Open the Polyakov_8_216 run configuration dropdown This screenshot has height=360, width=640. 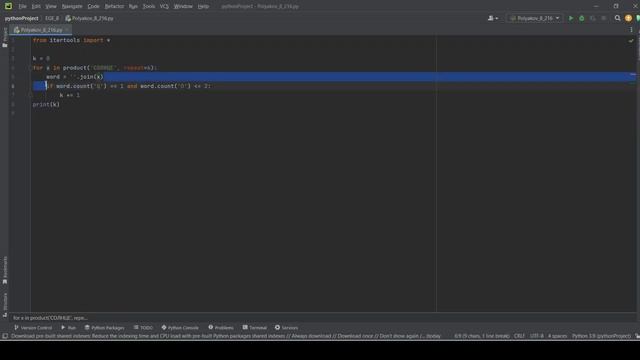(x=535, y=18)
